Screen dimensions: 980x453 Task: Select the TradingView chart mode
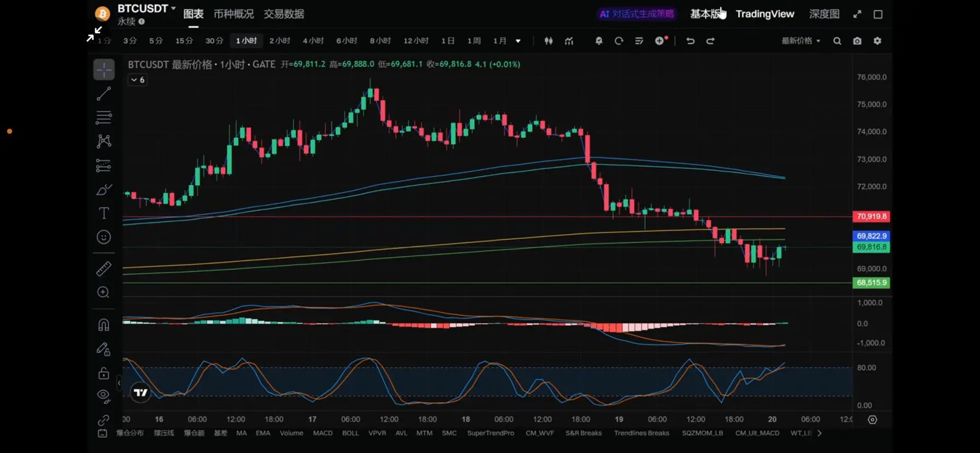tap(765, 14)
